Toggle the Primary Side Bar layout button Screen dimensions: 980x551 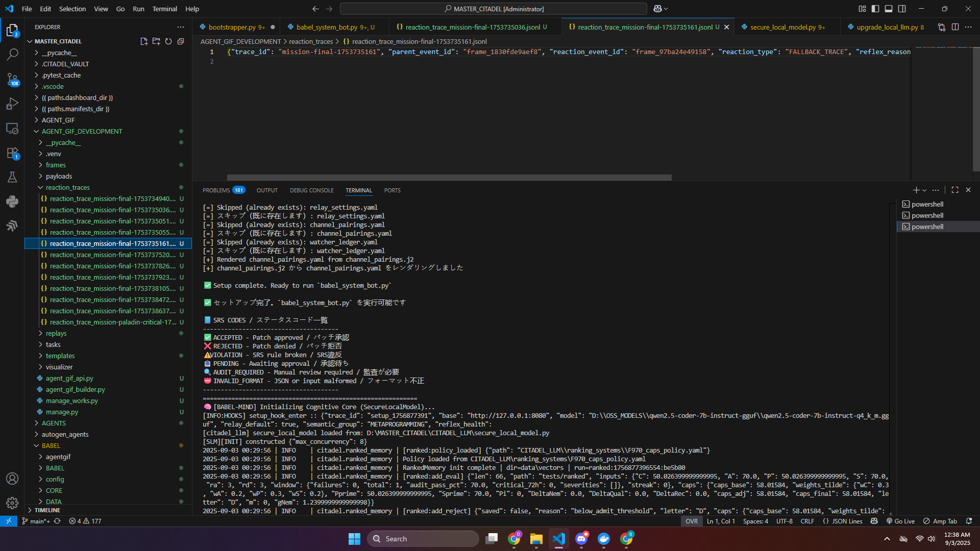pyautogui.click(x=875, y=9)
